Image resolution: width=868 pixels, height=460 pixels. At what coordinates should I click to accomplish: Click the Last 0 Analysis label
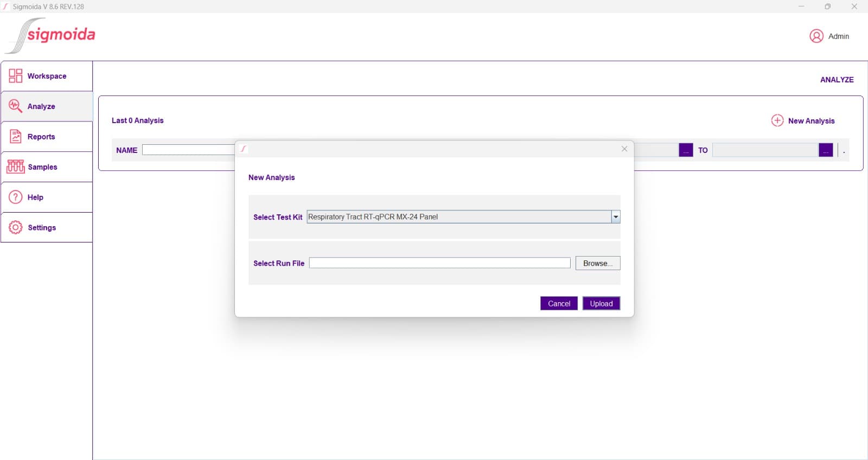(137, 120)
